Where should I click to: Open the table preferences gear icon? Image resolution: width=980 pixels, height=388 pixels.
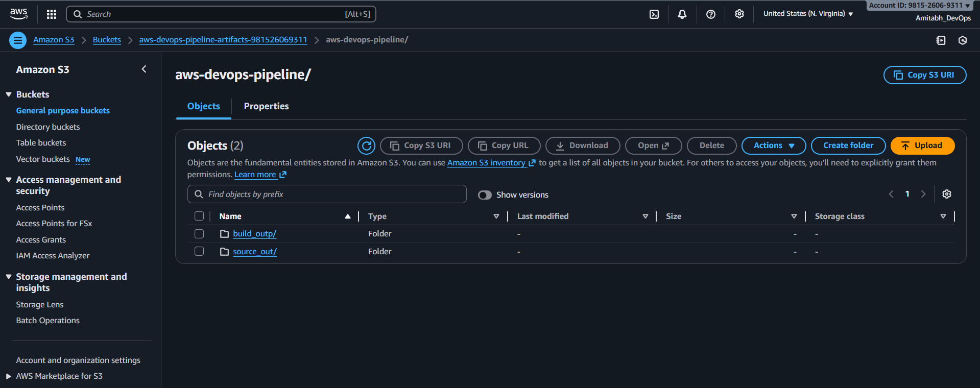tap(946, 194)
